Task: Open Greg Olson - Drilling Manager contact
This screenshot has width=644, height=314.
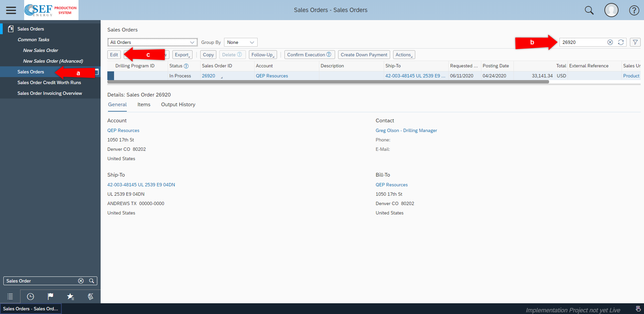Action: click(406, 130)
